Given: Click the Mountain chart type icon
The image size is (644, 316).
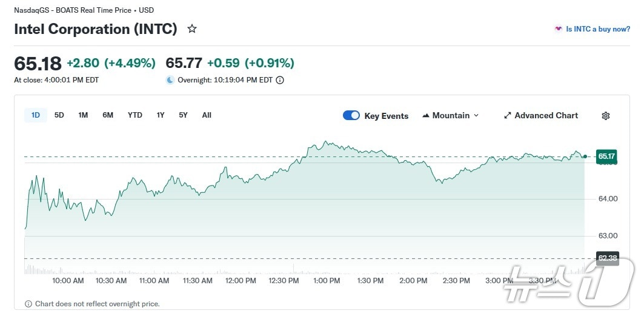Looking at the screenshot, I should click(x=426, y=116).
